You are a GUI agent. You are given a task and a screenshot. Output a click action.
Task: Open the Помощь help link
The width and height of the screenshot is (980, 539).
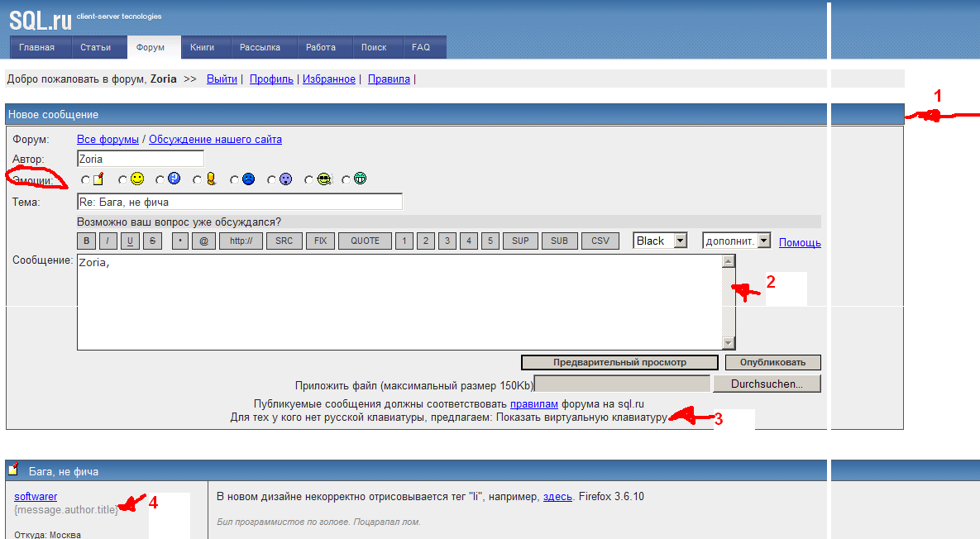pos(800,242)
